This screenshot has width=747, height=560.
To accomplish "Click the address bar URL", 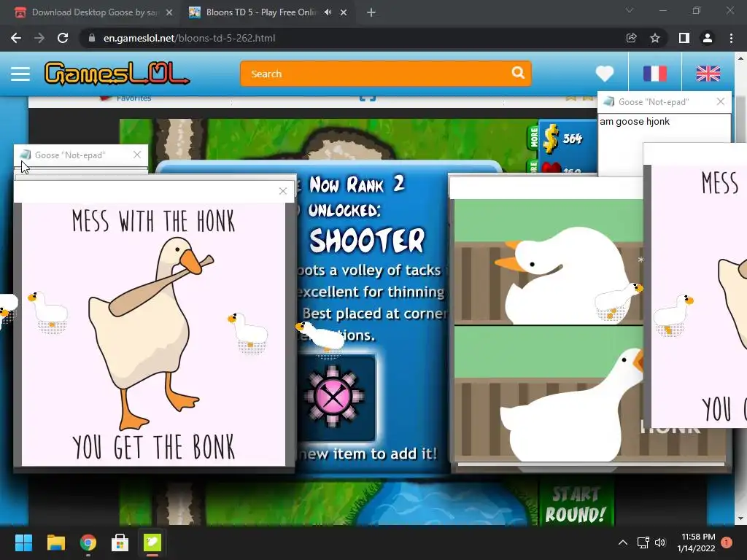I will point(189,38).
